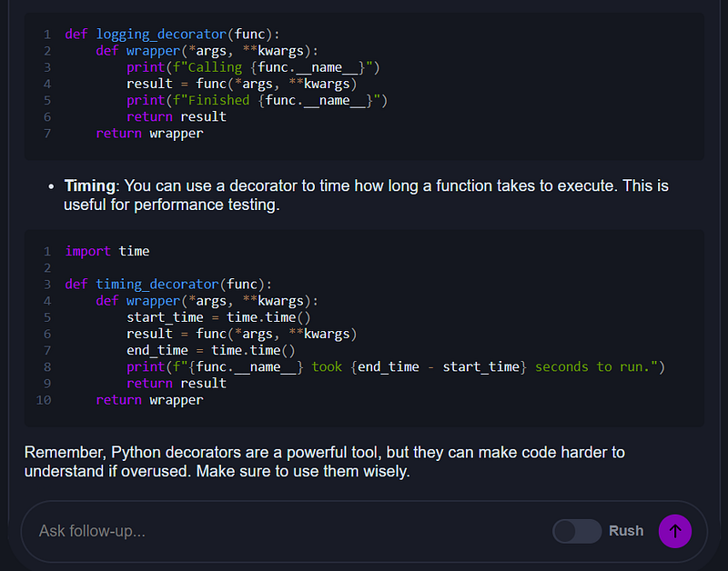Screen dimensions: 728x571
Task: Click the "def timing_decorator(func):" code line
Action: (x=168, y=285)
